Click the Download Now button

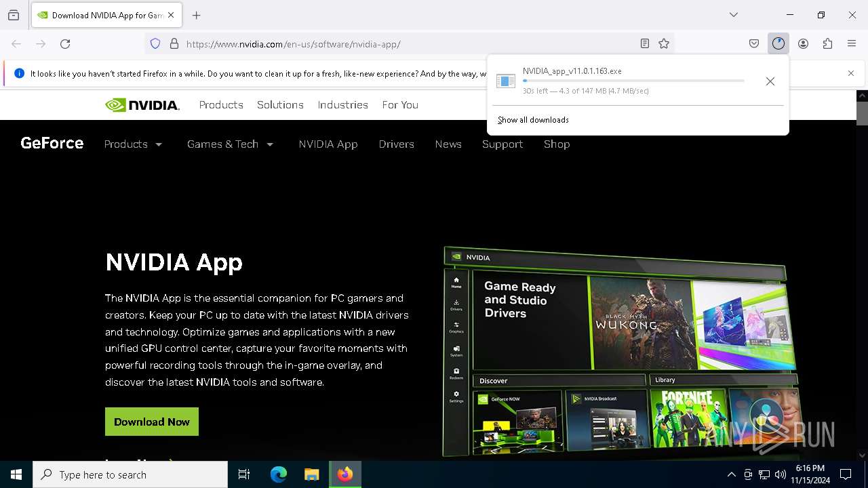point(152,422)
